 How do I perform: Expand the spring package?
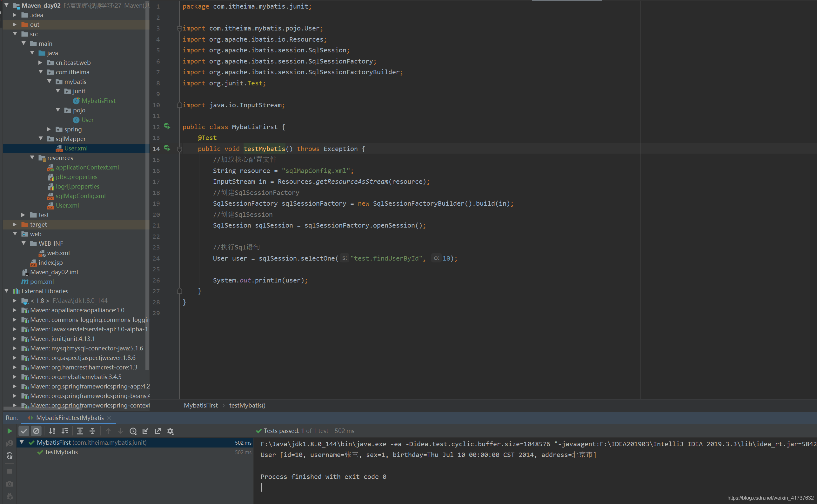49,129
